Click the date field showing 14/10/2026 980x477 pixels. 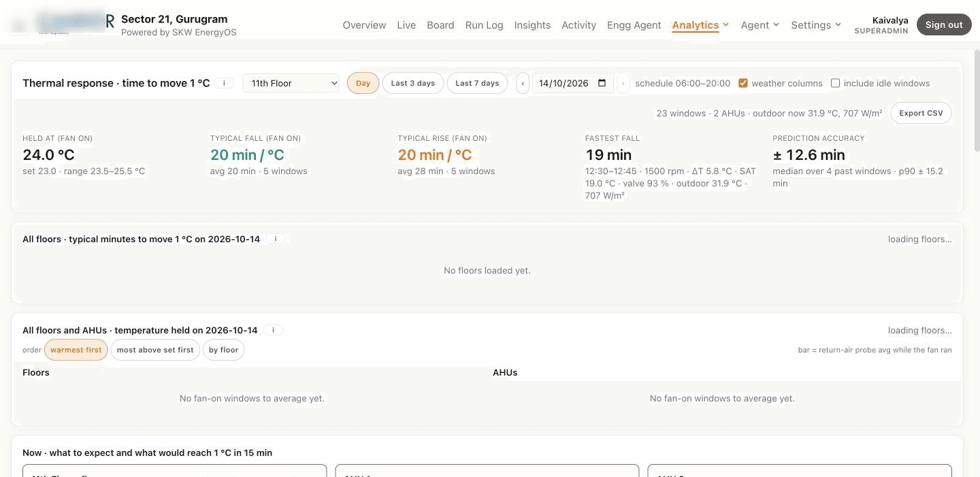point(572,83)
